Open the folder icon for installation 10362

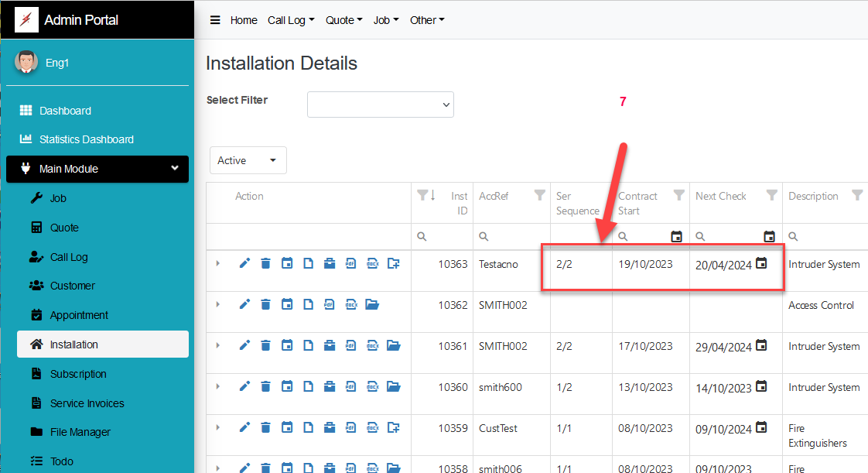tap(372, 305)
